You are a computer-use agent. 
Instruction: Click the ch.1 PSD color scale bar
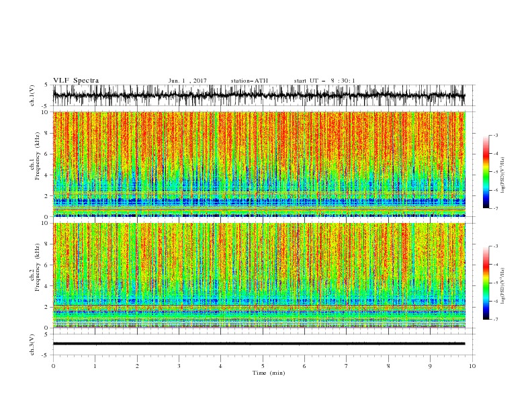point(486,172)
